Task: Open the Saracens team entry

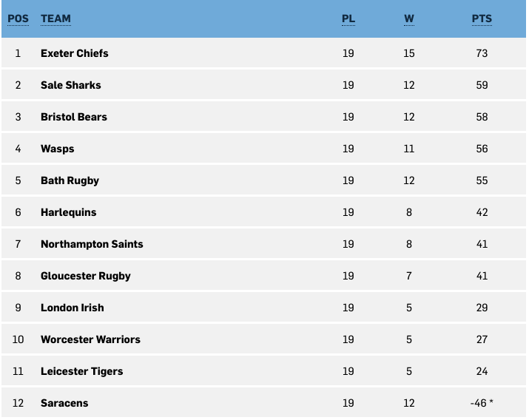Action: point(64,403)
